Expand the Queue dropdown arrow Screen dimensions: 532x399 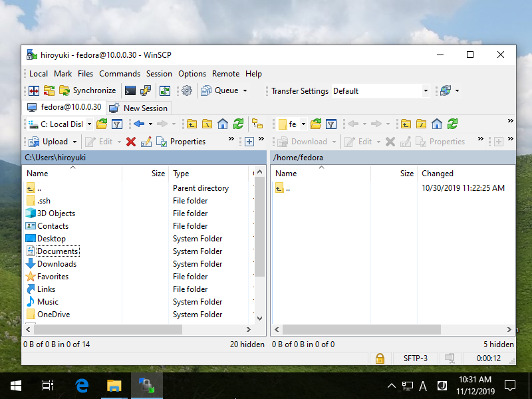[x=245, y=90]
